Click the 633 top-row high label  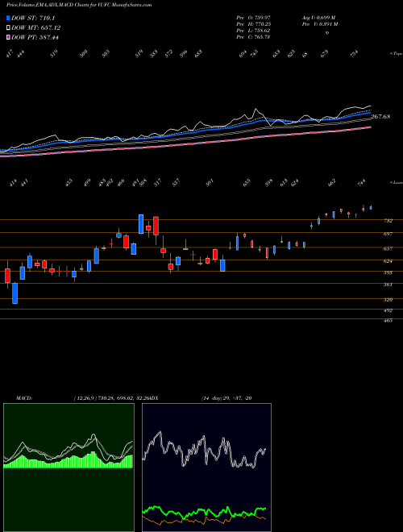(198, 54)
